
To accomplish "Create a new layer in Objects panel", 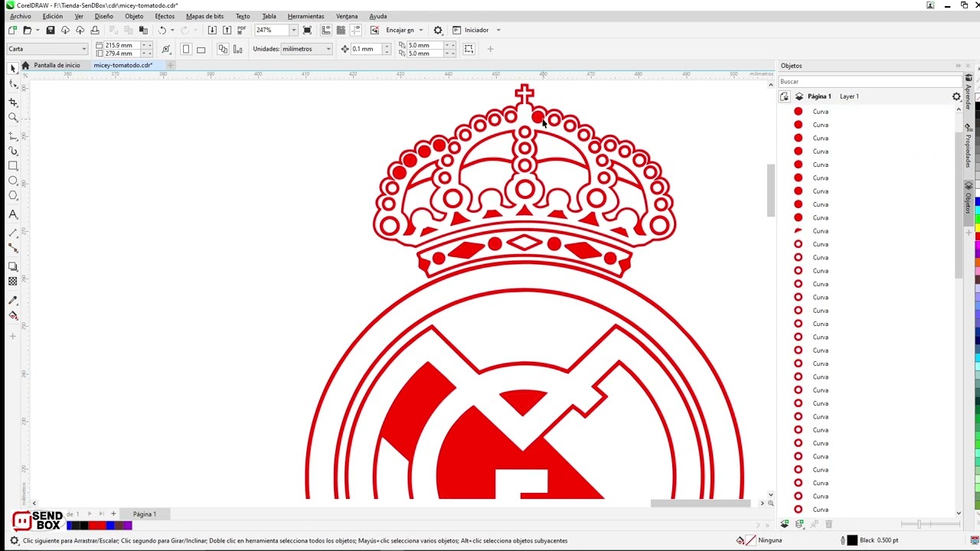I will [x=785, y=524].
